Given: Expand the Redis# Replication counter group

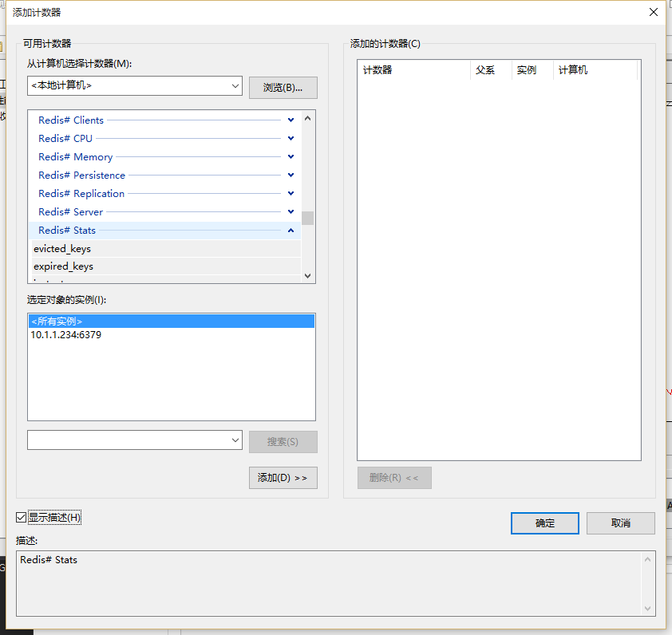Looking at the screenshot, I should (291, 194).
